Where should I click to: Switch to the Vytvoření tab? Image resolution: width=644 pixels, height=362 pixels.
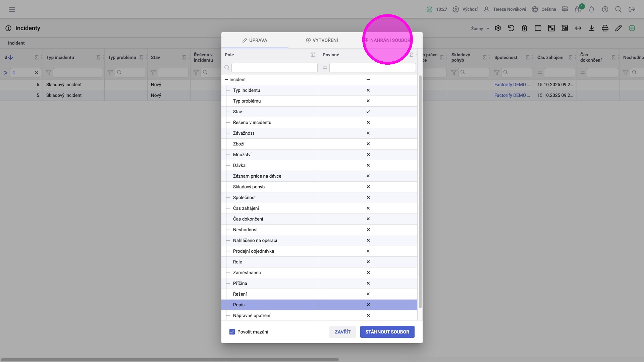point(322,40)
